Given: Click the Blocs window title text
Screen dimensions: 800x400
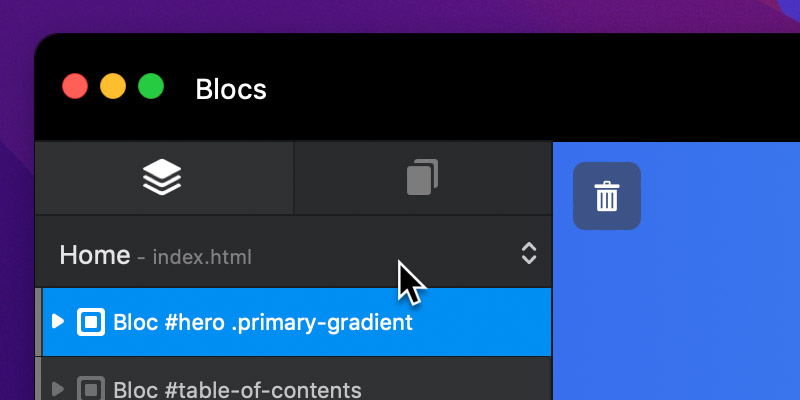Looking at the screenshot, I should coord(231,89).
